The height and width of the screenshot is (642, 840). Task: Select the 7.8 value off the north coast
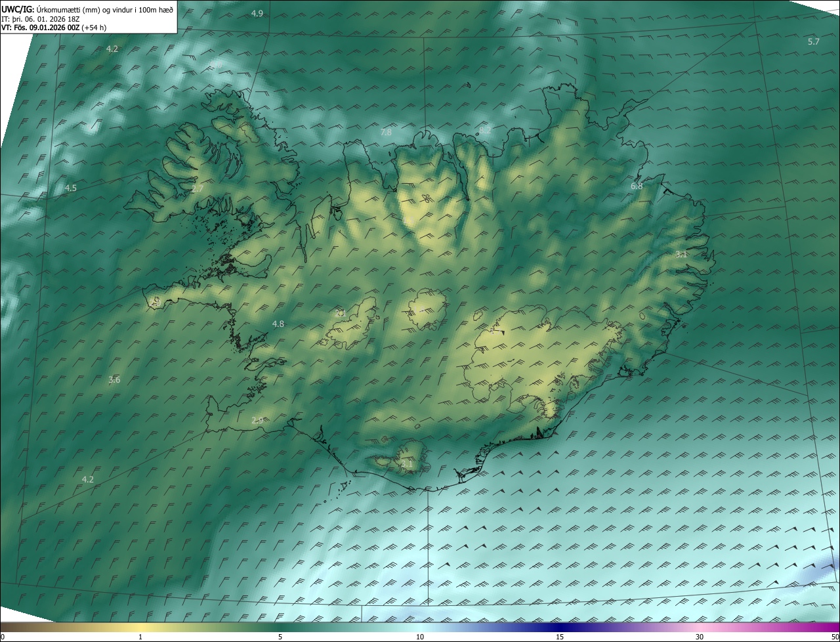click(386, 133)
